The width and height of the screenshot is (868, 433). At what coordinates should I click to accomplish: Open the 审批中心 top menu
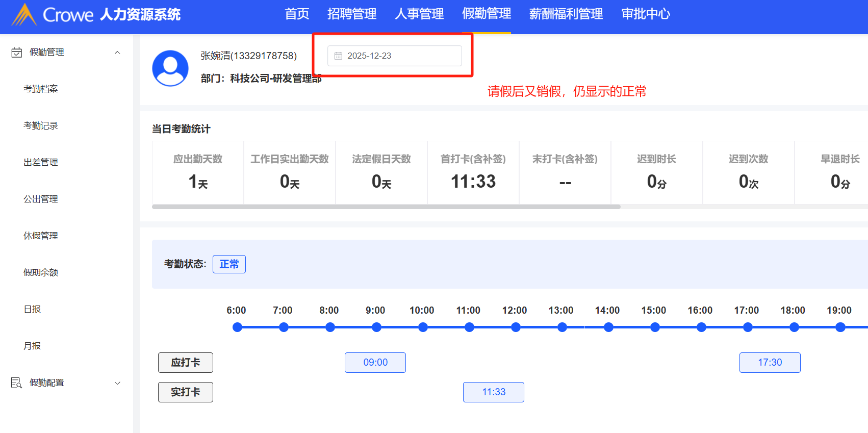[x=646, y=14]
